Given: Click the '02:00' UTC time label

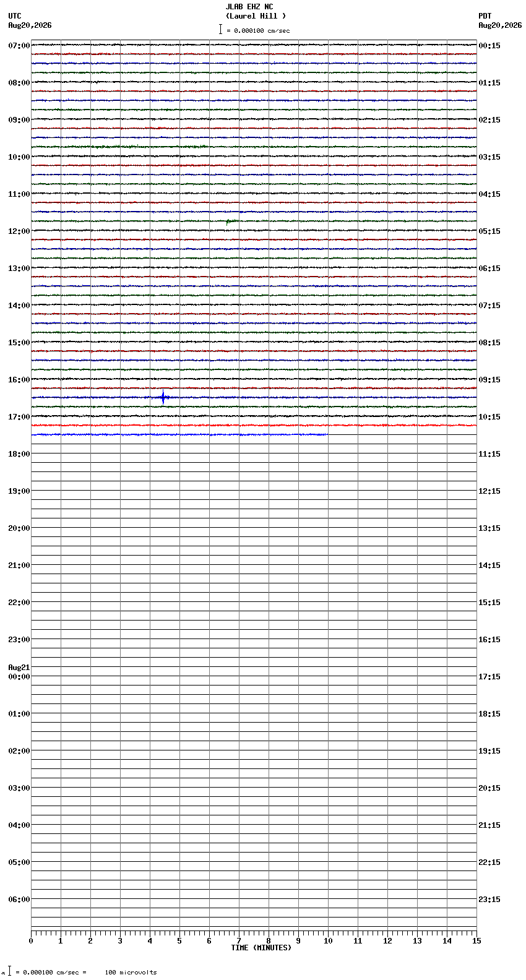Looking at the screenshot, I should (19, 751).
